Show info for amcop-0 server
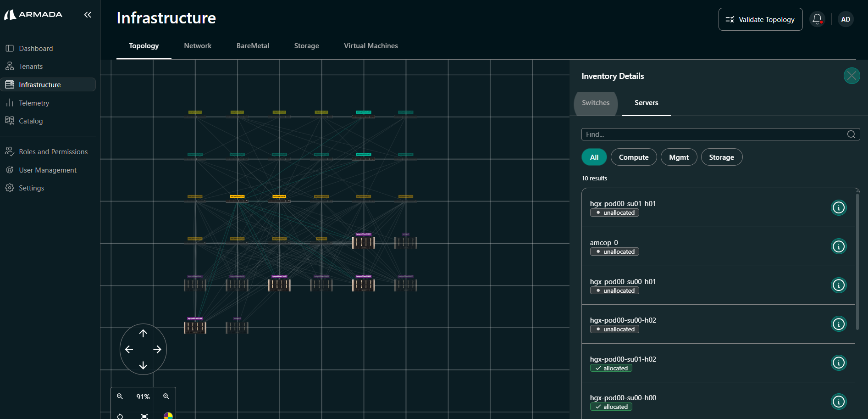 point(838,246)
